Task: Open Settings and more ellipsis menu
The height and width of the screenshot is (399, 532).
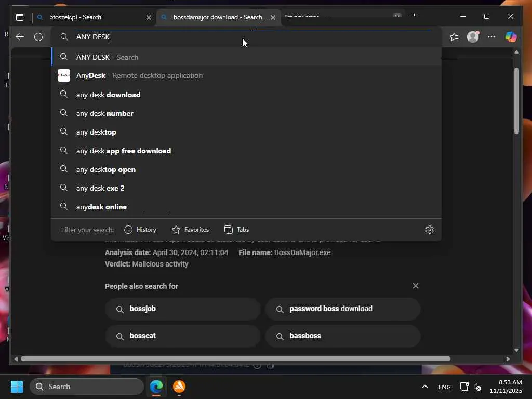Action: tap(491, 37)
